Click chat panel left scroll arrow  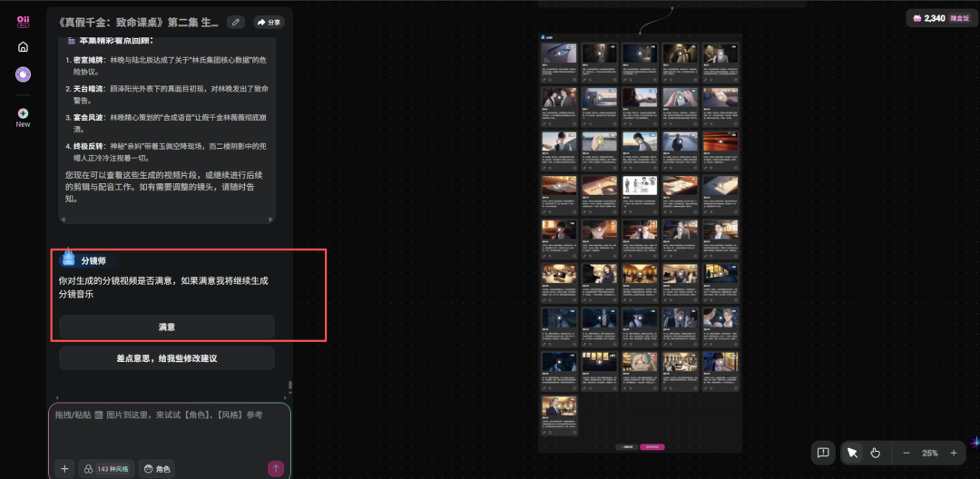click(57, 398)
